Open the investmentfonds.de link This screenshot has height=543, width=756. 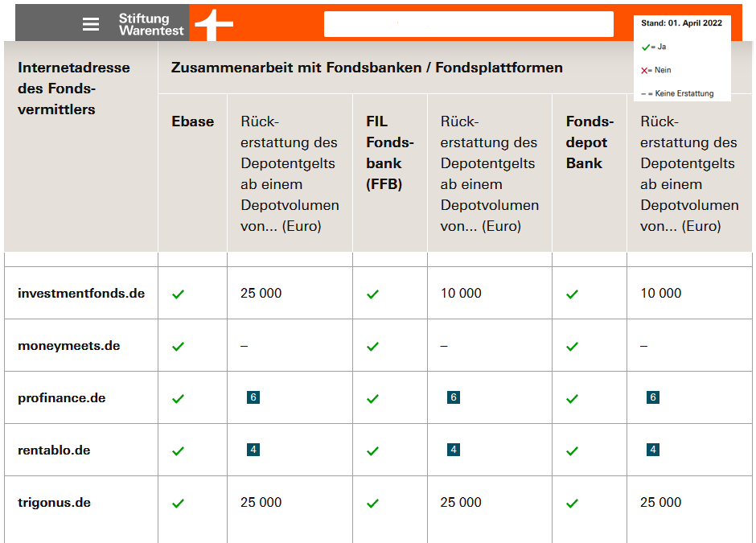point(81,293)
